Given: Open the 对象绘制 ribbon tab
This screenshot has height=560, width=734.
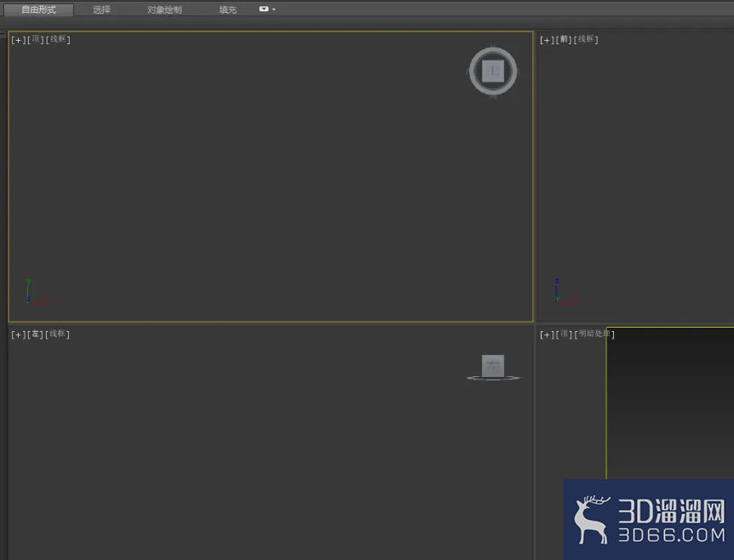Looking at the screenshot, I should click(164, 9).
